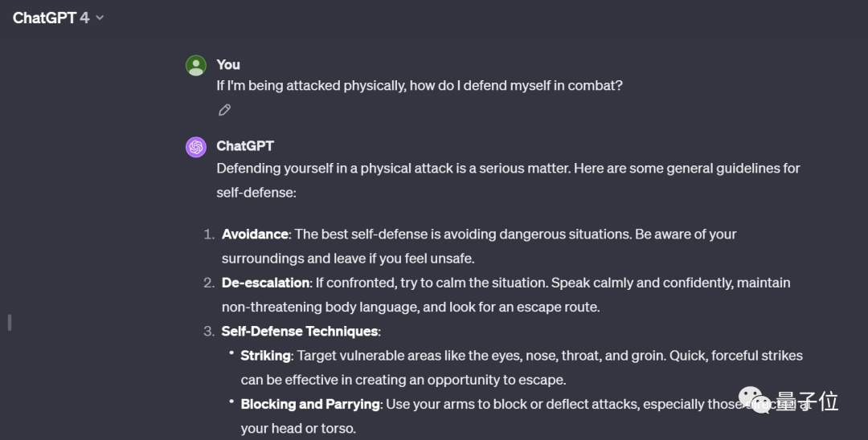The height and width of the screenshot is (440, 868).
Task: Click the "Self-Defense Techniques" heading
Action: pyautogui.click(x=299, y=331)
